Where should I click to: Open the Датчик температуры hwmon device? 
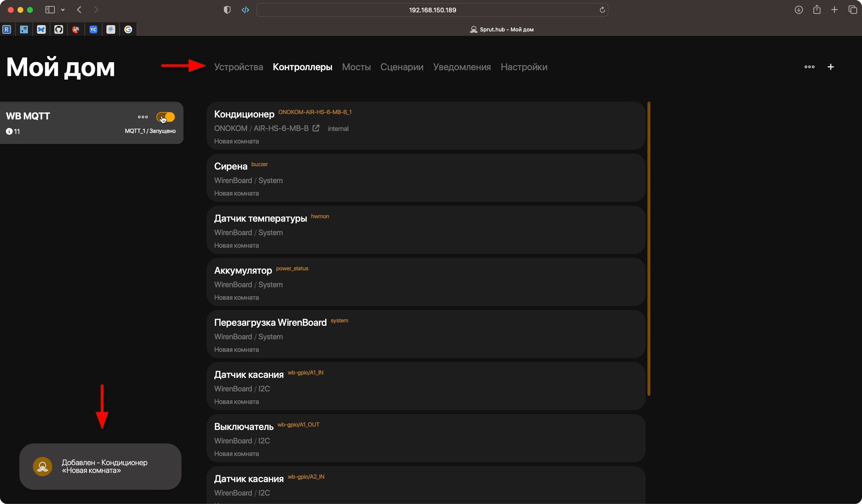point(426,230)
